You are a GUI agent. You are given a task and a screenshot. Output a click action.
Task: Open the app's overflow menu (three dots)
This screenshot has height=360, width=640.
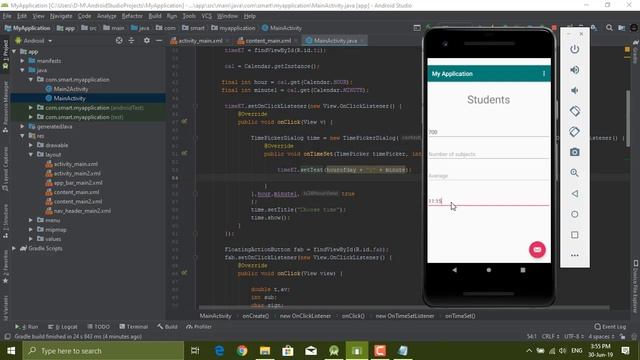pyautogui.click(x=544, y=73)
